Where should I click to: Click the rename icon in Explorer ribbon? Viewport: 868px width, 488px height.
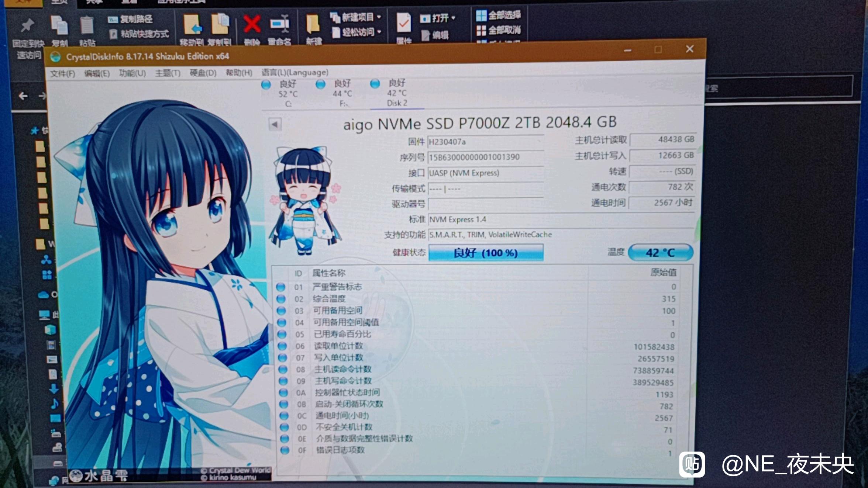[x=280, y=24]
